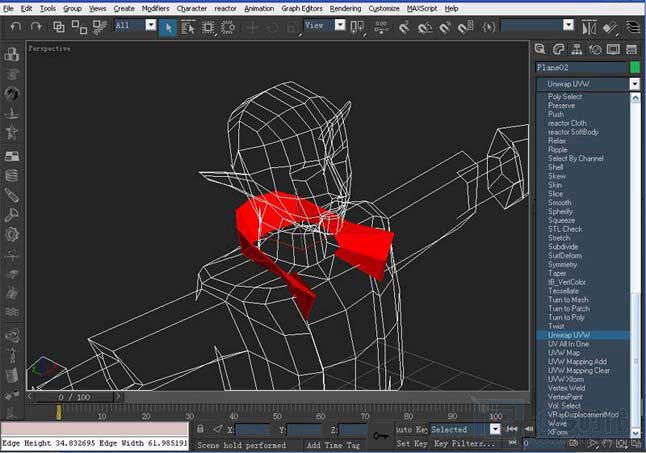Click the stacked boxes icon in left toolbar
The width and height of the screenshot is (646, 453).
click(12, 54)
